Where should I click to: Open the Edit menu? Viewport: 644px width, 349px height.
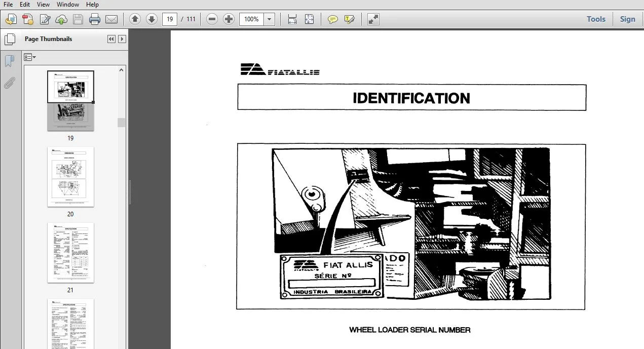[x=24, y=5]
